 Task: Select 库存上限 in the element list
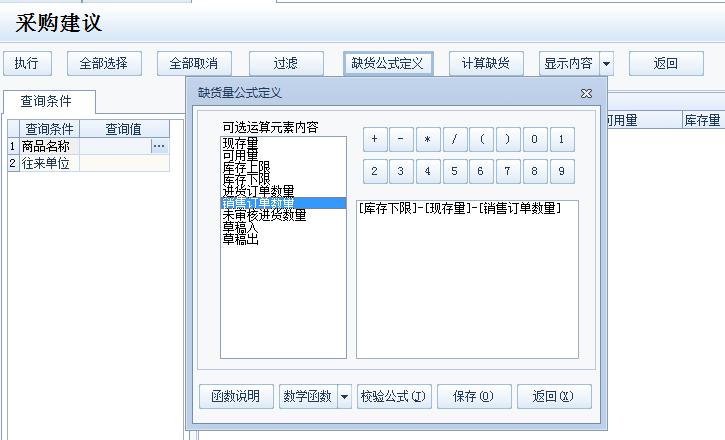[246, 168]
